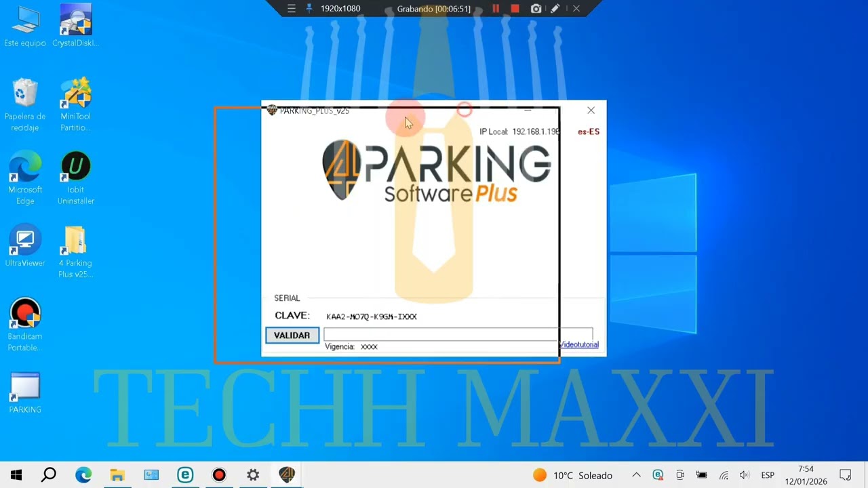Screen dimensions: 868x488
Task: Select the CLAVE code KAA2-MO7Q-K9GM-IXXX
Action: (x=372, y=317)
